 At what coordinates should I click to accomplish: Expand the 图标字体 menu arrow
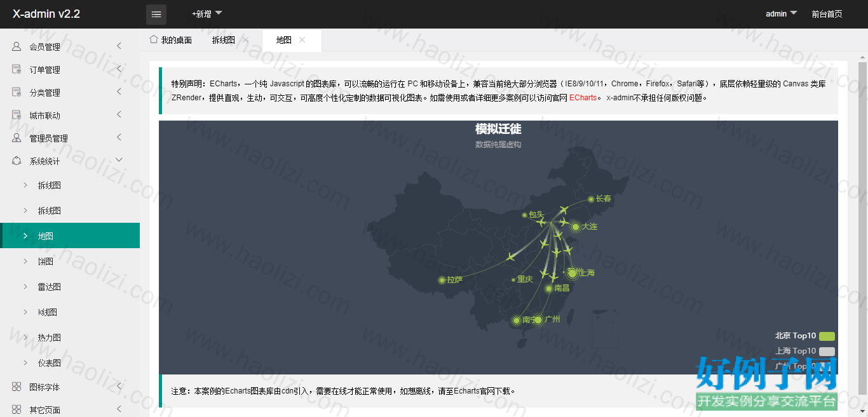[x=119, y=386]
